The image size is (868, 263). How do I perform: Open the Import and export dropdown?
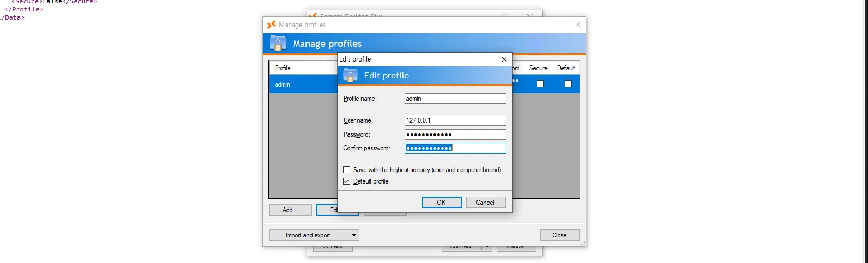tap(314, 235)
